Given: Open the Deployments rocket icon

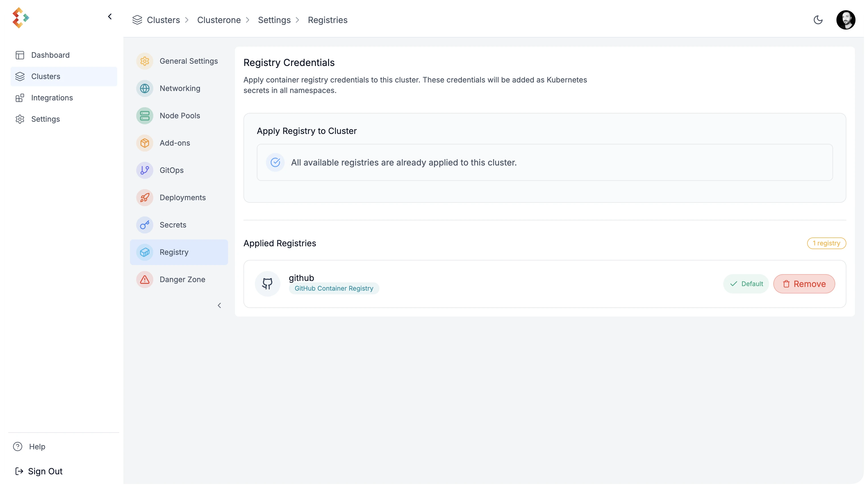Looking at the screenshot, I should [x=144, y=197].
